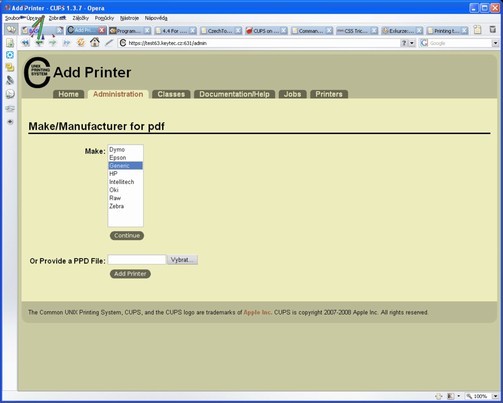Open the CUPS Administration tab
This screenshot has height=403, width=503.
(x=118, y=94)
